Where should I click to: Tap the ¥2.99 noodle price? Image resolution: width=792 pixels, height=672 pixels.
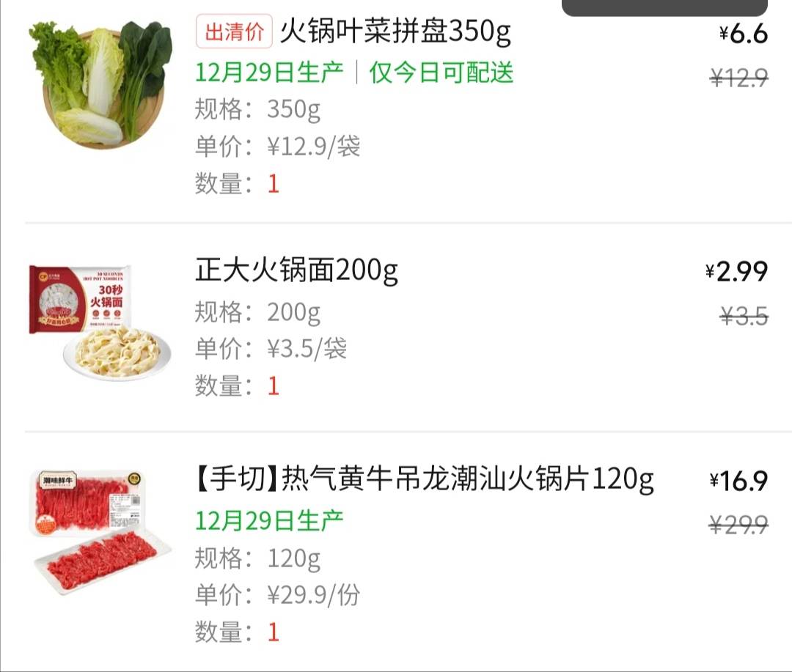point(737,272)
